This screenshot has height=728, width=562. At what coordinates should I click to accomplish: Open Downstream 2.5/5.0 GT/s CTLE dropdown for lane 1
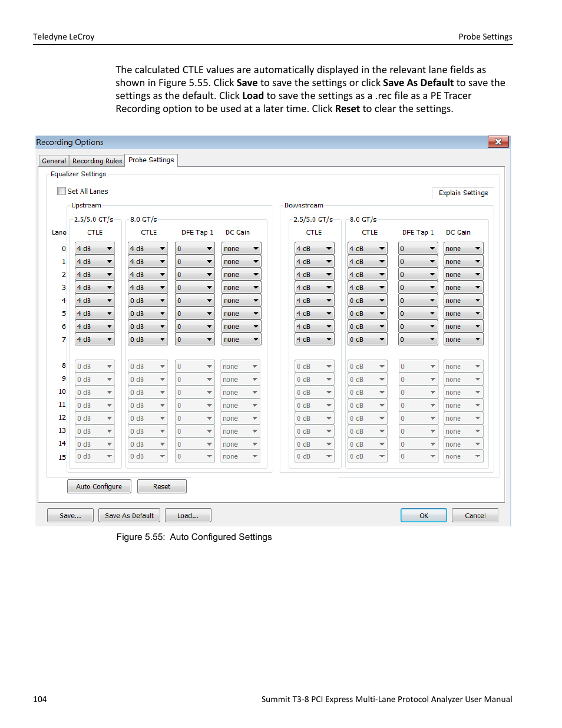tap(315, 262)
